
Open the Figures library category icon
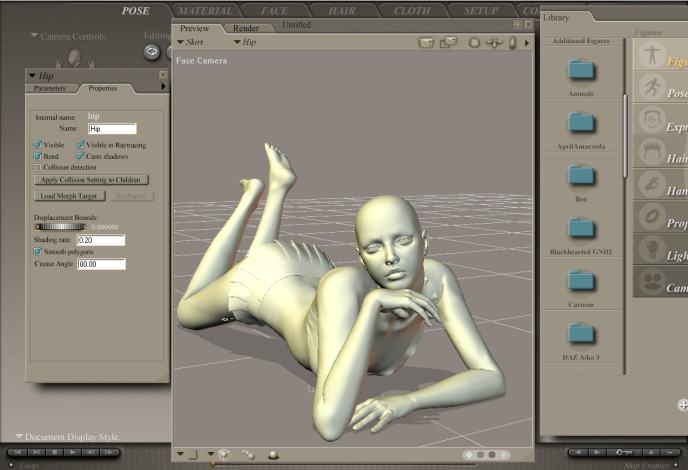[653, 54]
